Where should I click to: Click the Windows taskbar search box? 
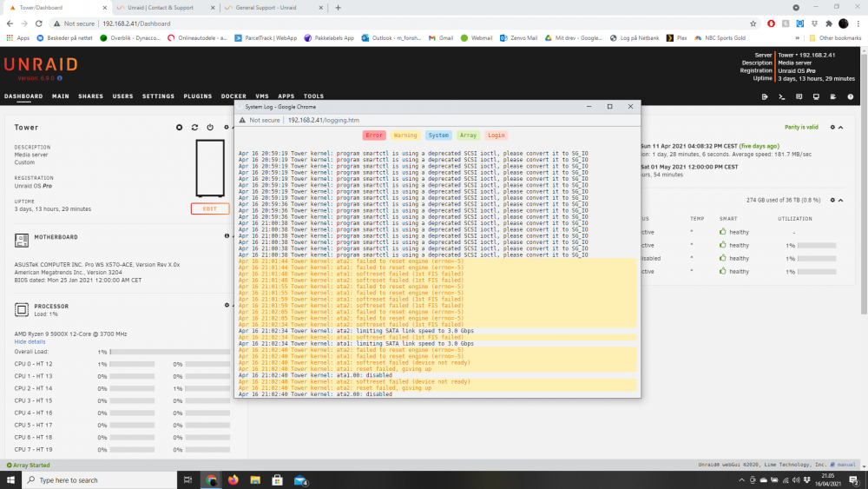(x=100, y=480)
